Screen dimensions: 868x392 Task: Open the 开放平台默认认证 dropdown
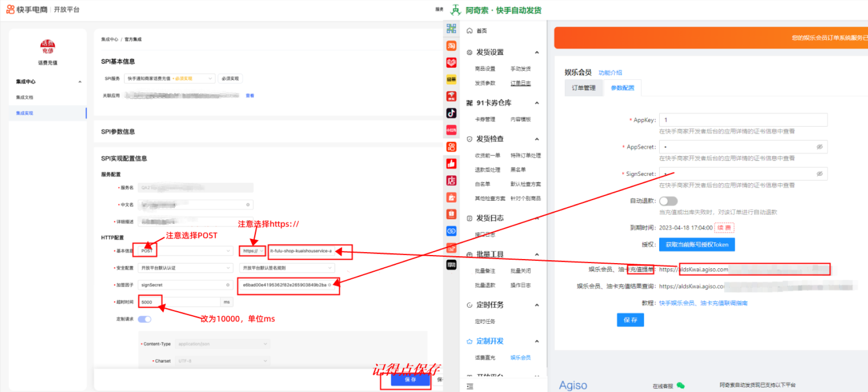click(x=186, y=268)
